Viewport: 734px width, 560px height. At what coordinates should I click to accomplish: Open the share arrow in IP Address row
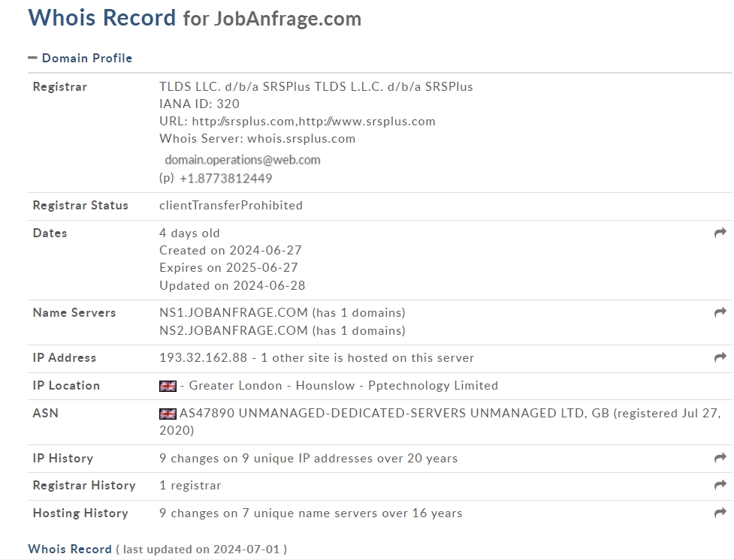pos(720,357)
